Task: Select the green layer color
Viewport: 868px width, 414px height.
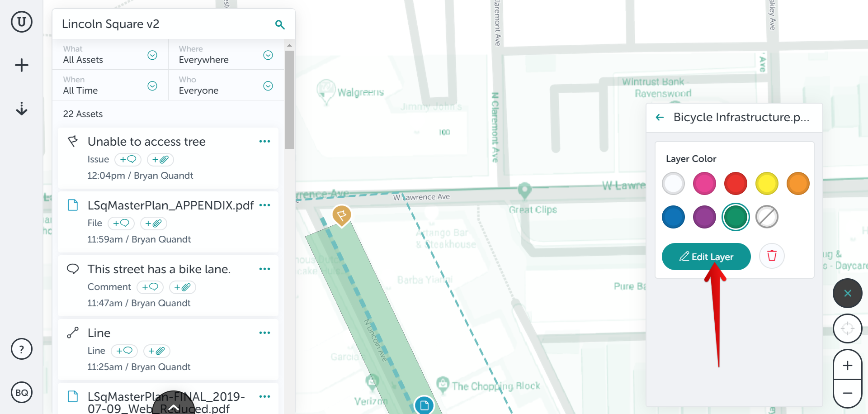Action: click(x=736, y=217)
